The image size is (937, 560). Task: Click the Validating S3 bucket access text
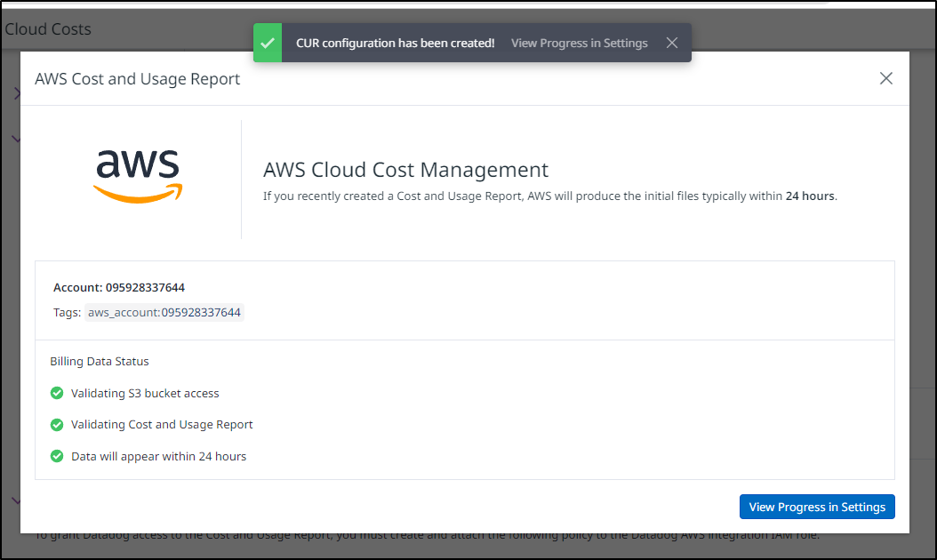click(145, 393)
